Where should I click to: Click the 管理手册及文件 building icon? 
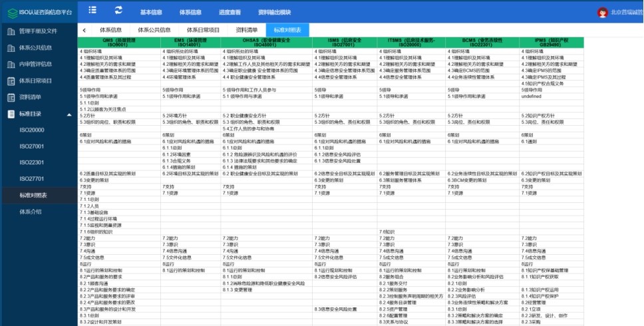tap(11, 31)
